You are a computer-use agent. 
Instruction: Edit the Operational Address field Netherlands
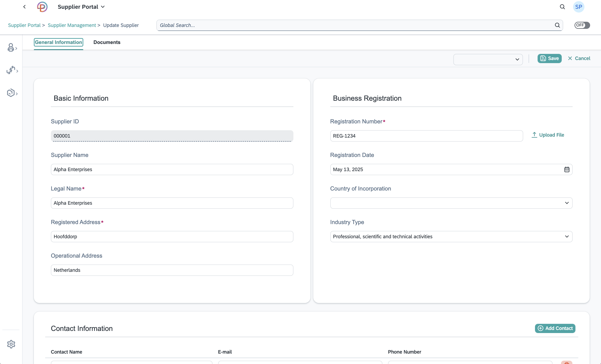pos(172,270)
